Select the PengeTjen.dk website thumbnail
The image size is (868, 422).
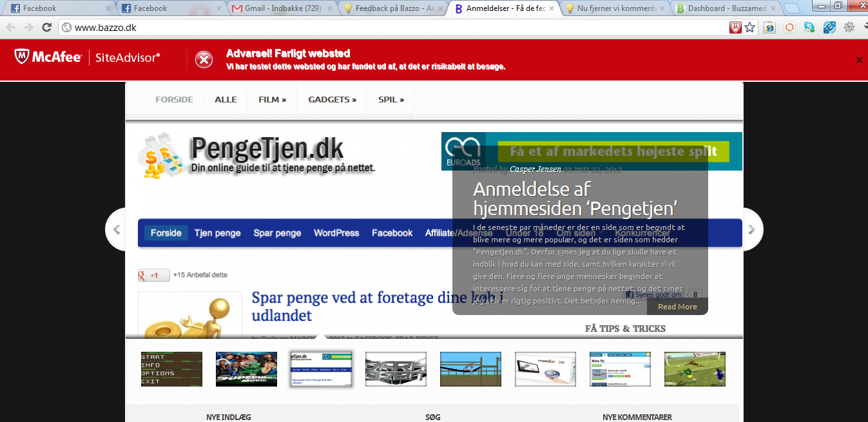321,369
